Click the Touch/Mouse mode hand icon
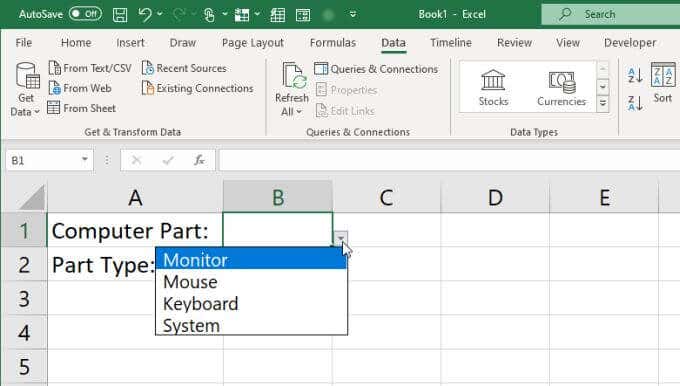Image resolution: width=680 pixels, height=386 pixels. click(x=209, y=15)
